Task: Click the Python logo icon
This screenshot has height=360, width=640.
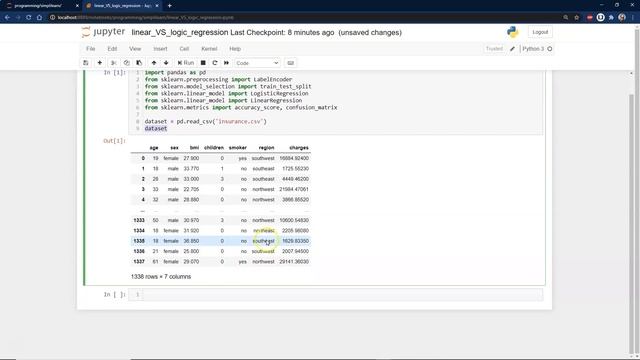Action: pyautogui.click(x=513, y=32)
